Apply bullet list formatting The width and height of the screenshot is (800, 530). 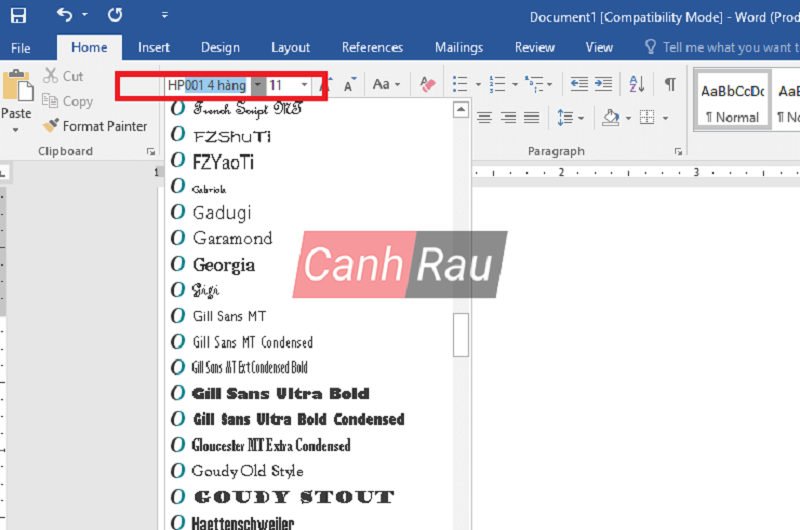point(460,84)
